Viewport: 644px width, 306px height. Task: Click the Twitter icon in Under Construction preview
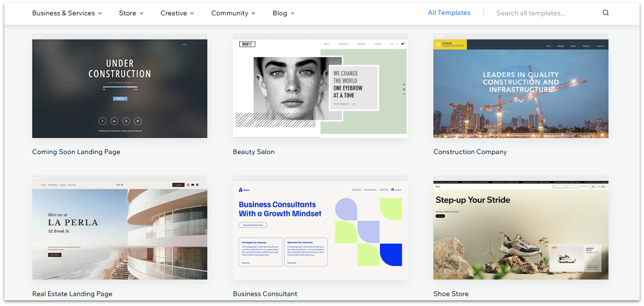(138, 121)
